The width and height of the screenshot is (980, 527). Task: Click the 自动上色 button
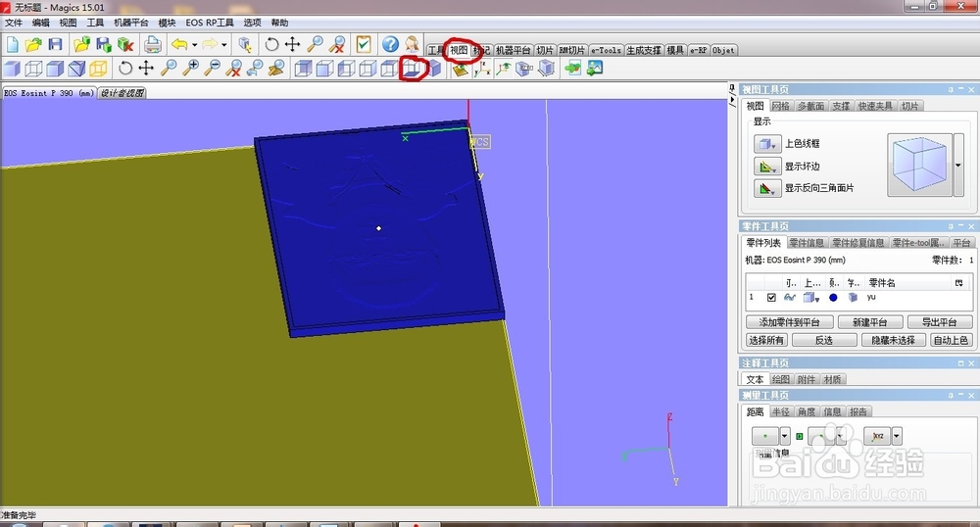951,340
